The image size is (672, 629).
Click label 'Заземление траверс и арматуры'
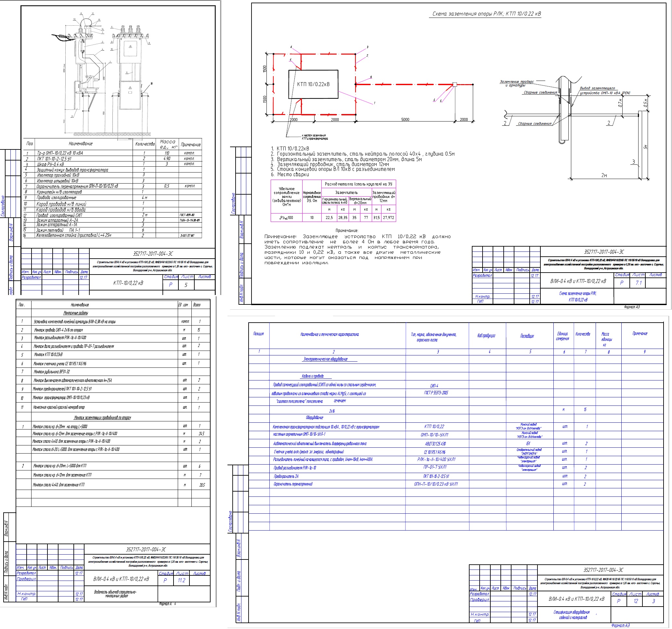click(517, 83)
